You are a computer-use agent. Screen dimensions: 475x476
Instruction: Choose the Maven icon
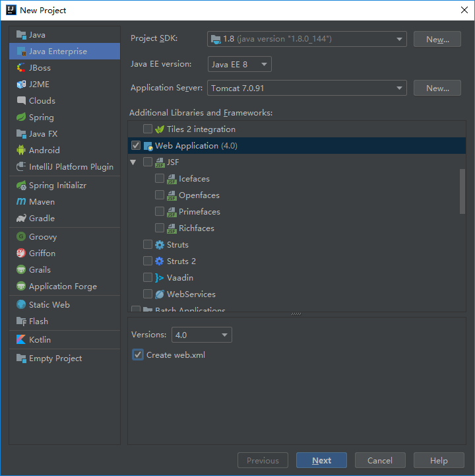click(x=21, y=201)
